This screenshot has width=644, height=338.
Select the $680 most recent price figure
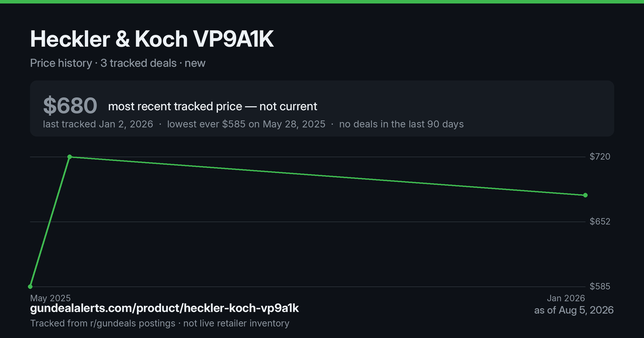[70, 106]
